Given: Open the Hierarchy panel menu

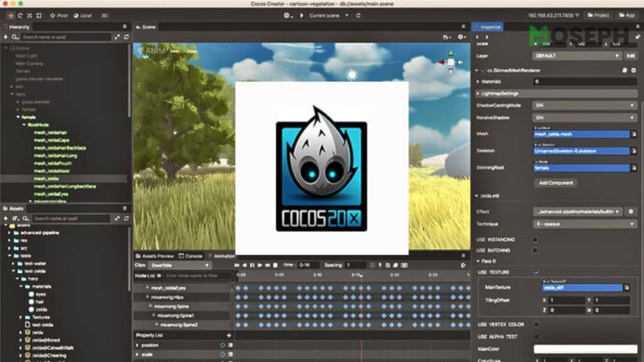Looking at the screenshot, I should [x=125, y=26].
